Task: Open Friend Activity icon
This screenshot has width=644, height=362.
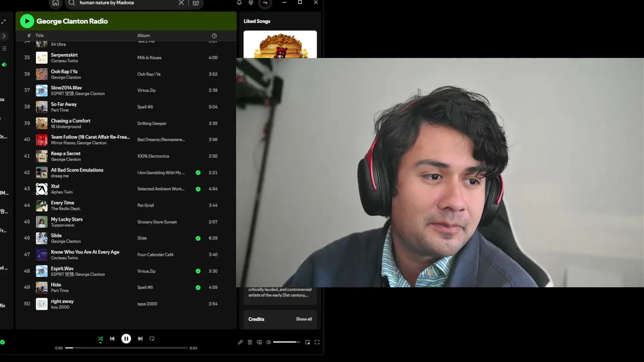Action: pyautogui.click(x=251, y=3)
